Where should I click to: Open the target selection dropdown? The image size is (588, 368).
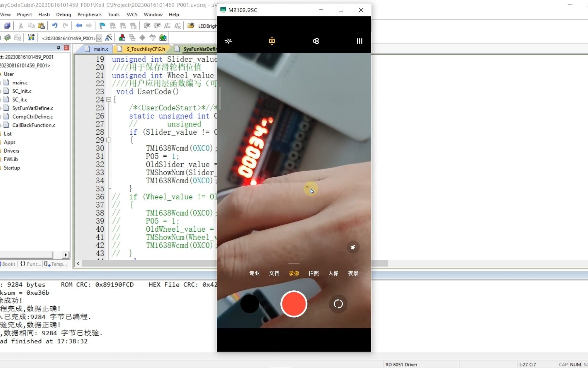coord(99,38)
